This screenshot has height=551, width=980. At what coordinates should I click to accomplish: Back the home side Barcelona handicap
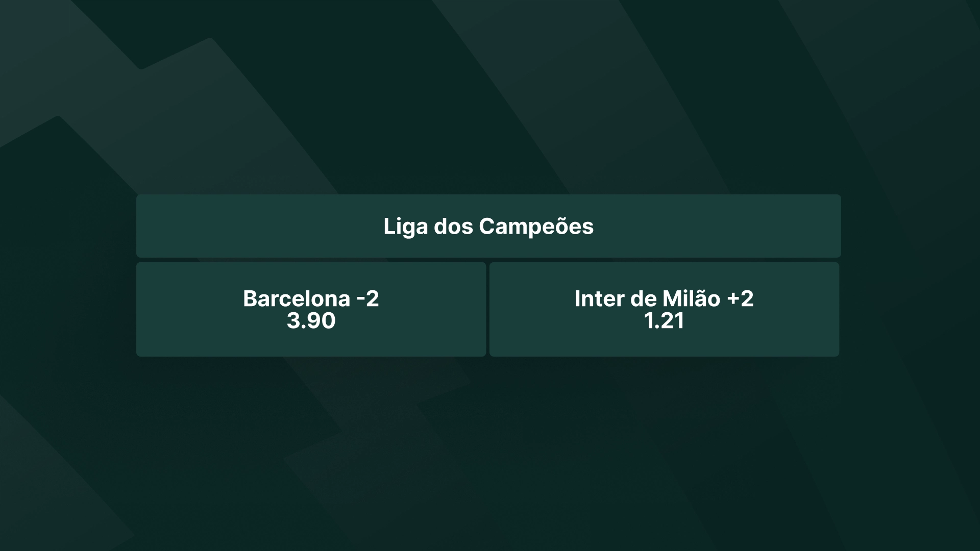click(311, 309)
